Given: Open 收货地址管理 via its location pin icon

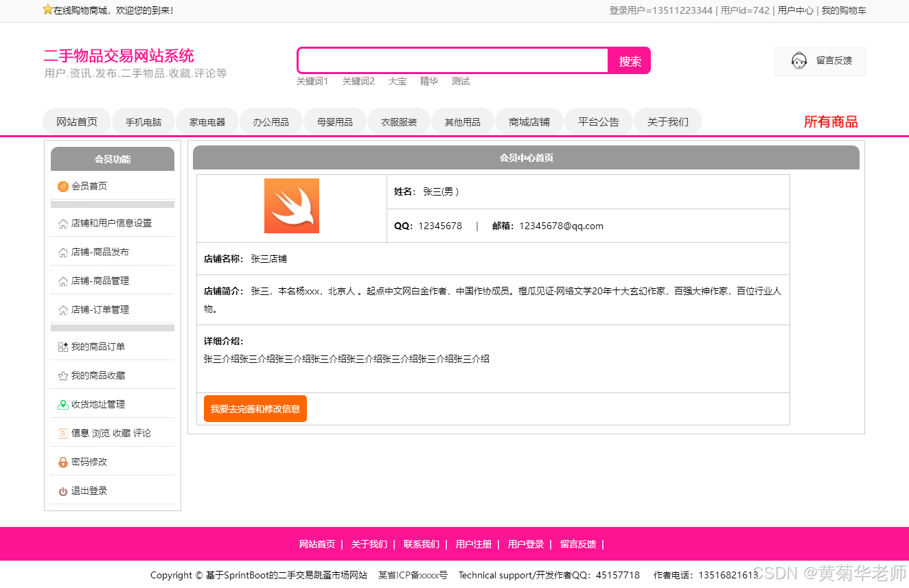Looking at the screenshot, I should (x=62, y=404).
